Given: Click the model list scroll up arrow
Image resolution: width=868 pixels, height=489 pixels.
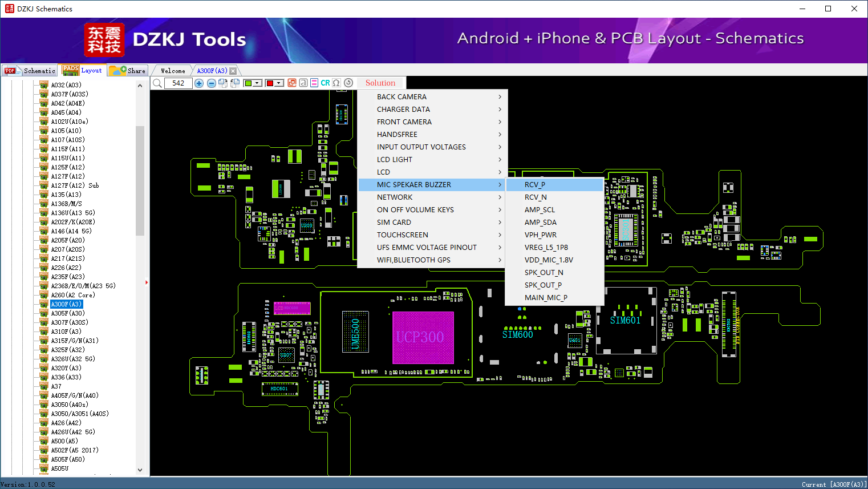Looking at the screenshot, I should point(140,86).
